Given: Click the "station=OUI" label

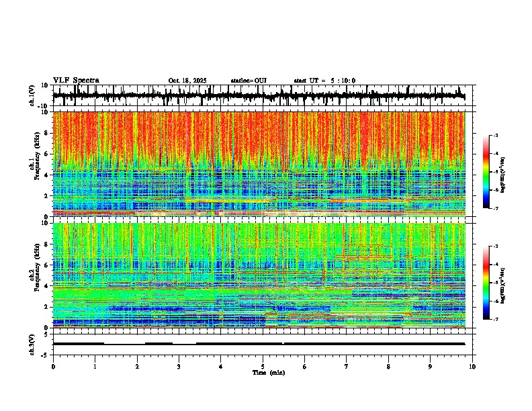Looking at the screenshot, I should point(249,81).
